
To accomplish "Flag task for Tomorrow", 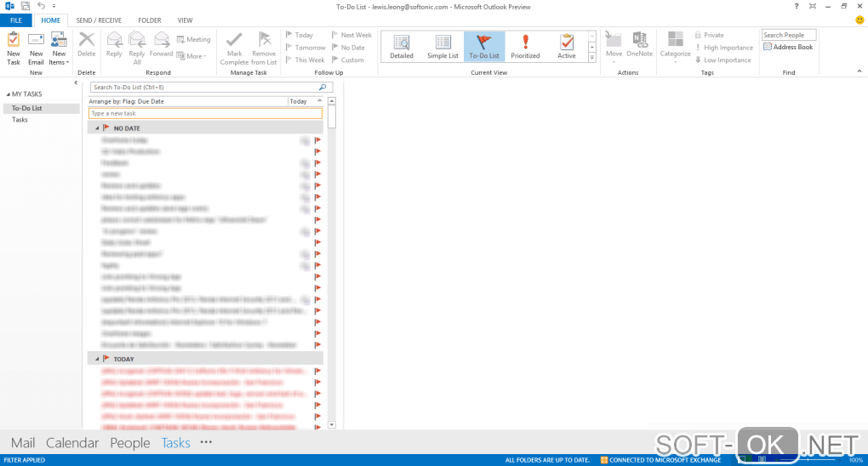I will coord(305,48).
